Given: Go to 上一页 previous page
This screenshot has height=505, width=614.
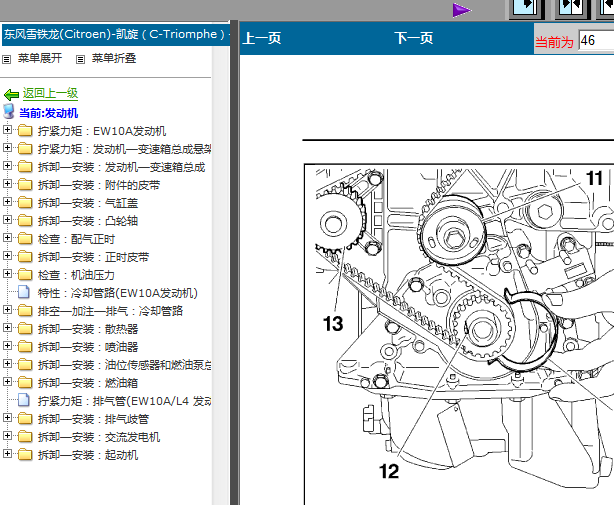Looking at the screenshot, I should pos(262,38).
